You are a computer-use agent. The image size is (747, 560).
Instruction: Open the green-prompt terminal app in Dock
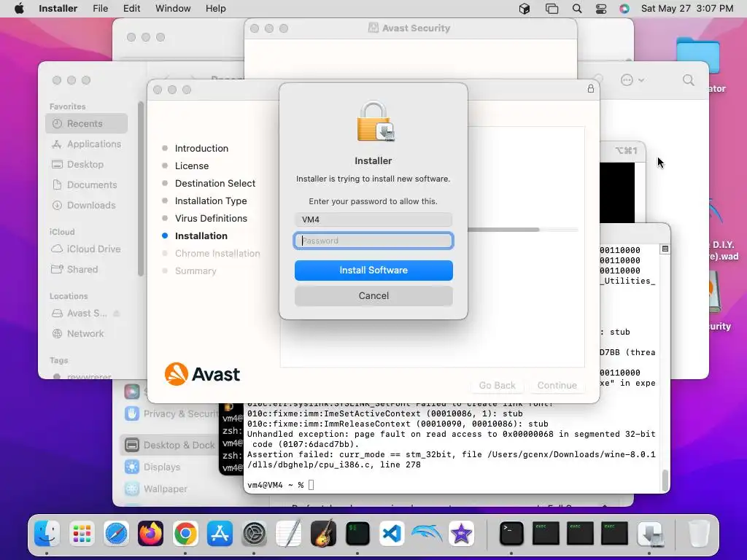[x=357, y=533]
